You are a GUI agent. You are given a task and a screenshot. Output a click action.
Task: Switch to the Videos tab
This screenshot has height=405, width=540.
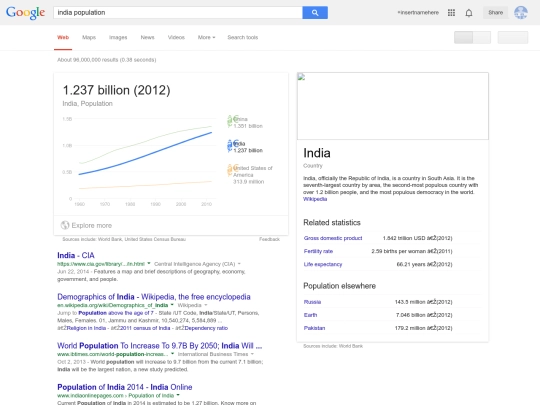[x=176, y=37]
